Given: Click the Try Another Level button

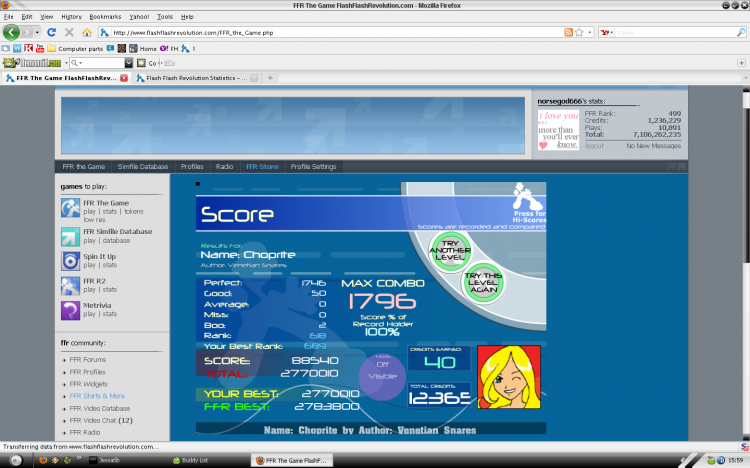Looking at the screenshot, I should pyautogui.click(x=450, y=250).
